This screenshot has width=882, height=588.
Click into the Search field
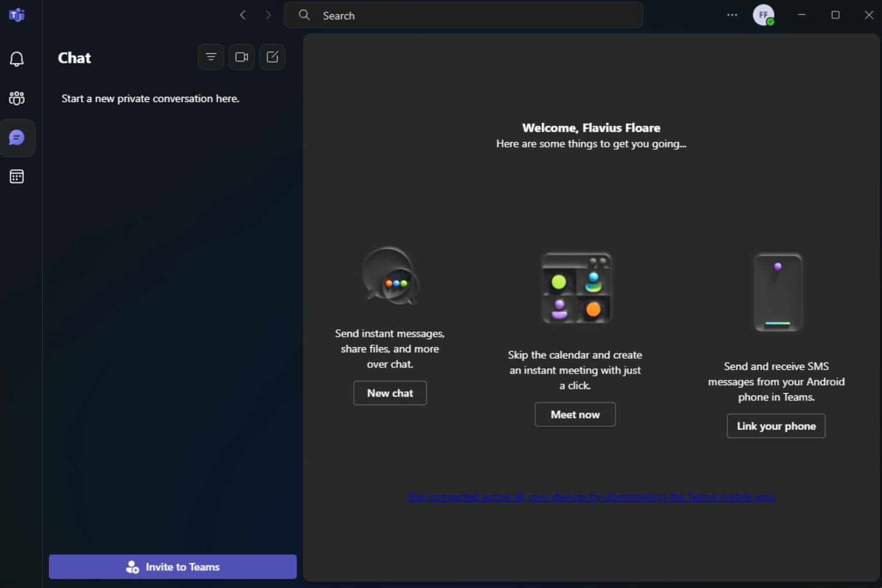(x=463, y=15)
